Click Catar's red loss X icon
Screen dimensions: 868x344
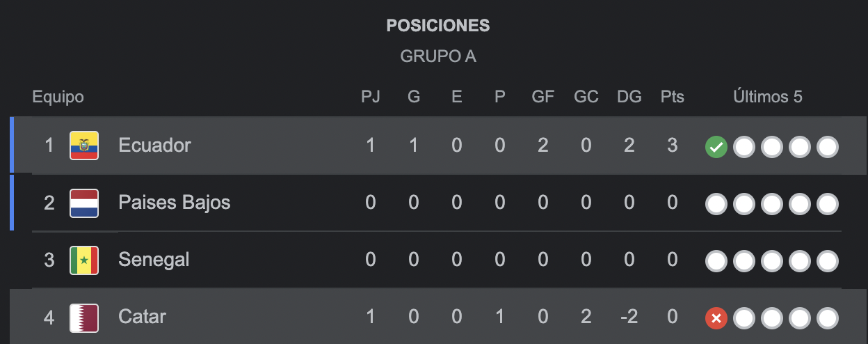(716, 318)
